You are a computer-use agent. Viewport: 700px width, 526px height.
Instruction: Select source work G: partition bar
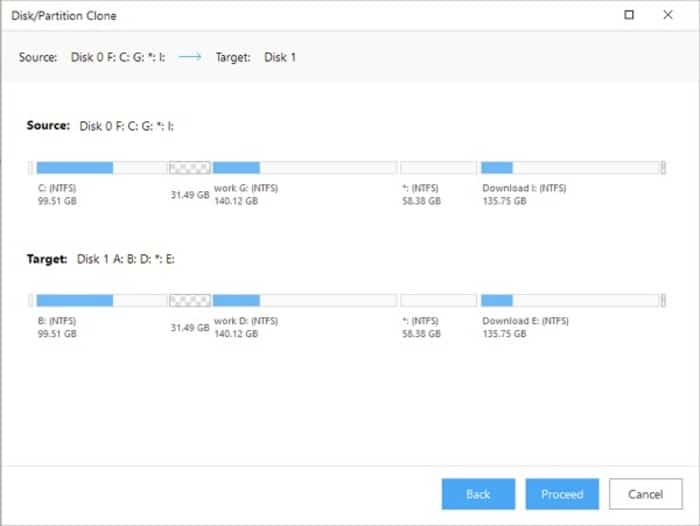click(x=305, y=168)
